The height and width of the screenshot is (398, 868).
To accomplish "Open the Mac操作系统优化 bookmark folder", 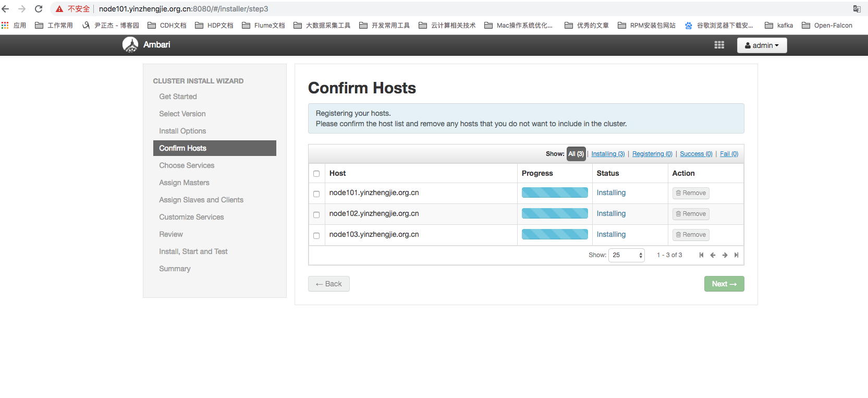I will point(519,25).
